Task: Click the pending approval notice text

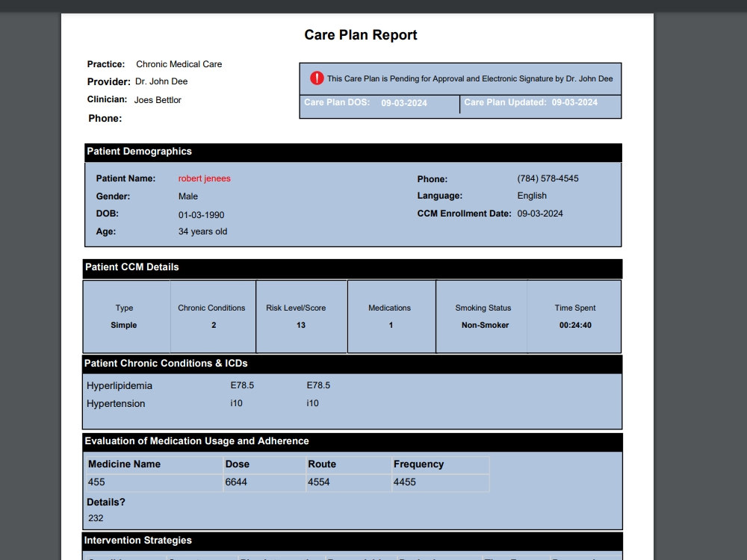Action: coord(470,78)
